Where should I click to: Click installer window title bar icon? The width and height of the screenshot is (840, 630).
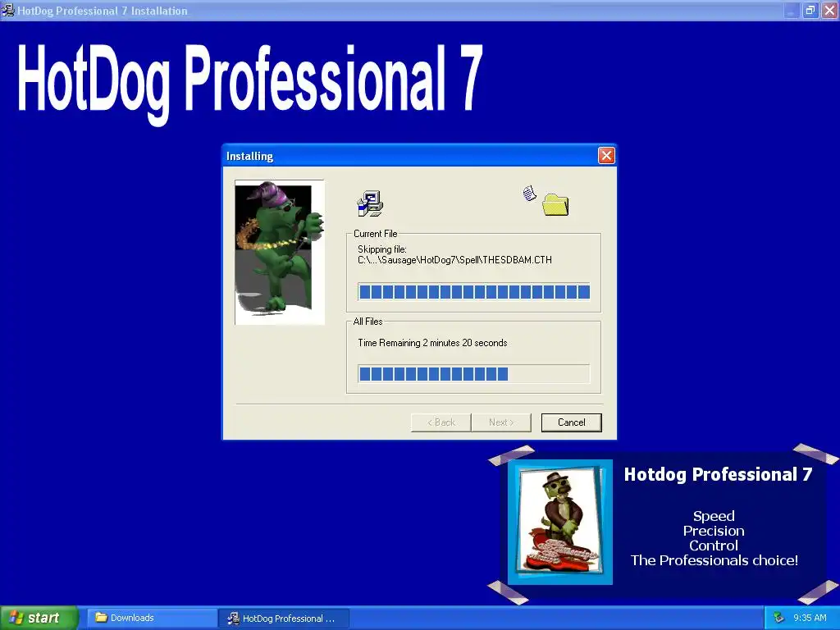tap(7, 10)
